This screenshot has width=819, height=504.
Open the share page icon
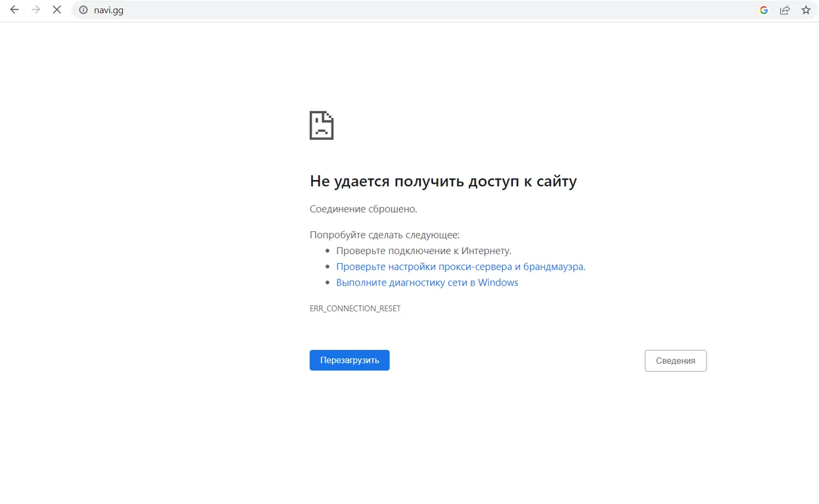coord(785,10)
